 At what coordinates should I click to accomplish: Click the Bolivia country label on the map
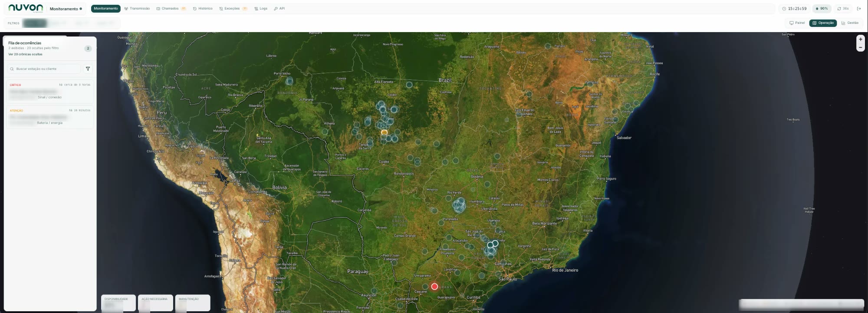pyautogui.click(x=279, y=188)
